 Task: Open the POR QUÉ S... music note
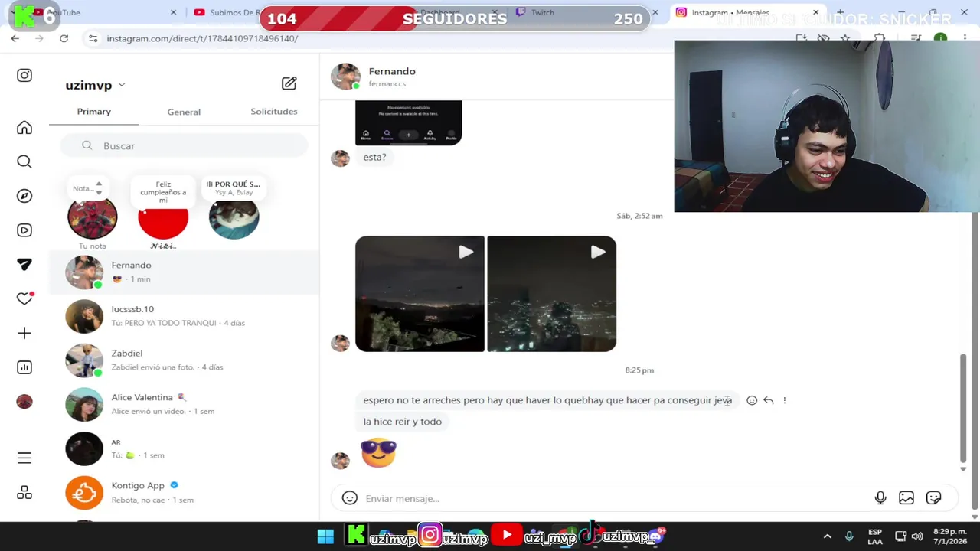coord(234,187)
